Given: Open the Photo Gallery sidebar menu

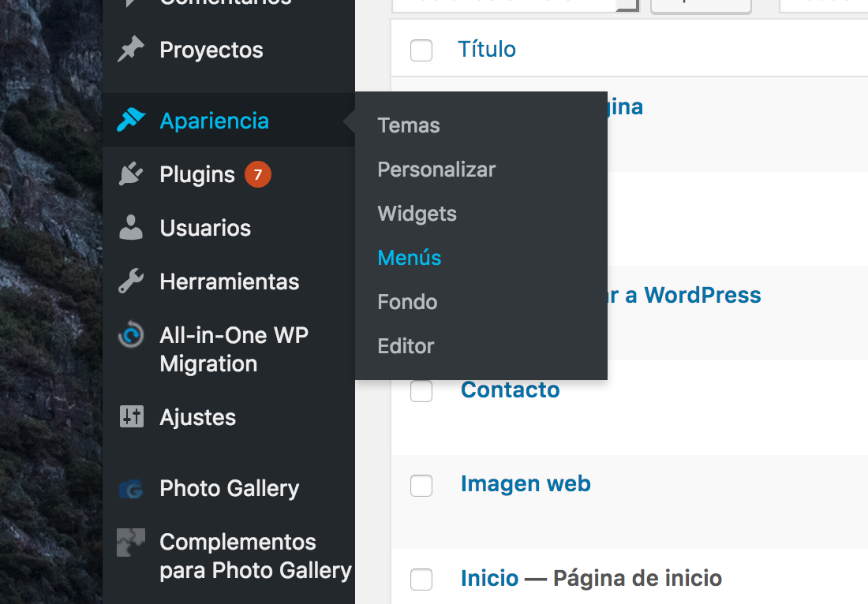Looking at the screenshot, I should tap(229, 488).
